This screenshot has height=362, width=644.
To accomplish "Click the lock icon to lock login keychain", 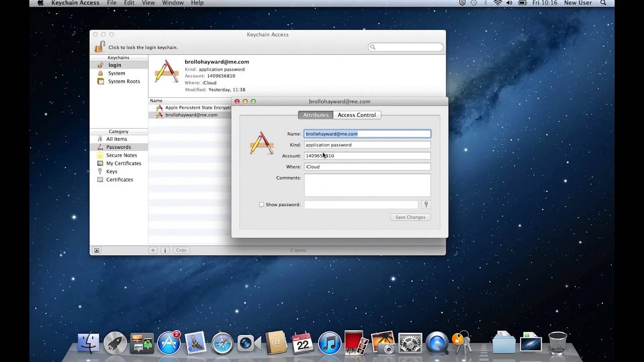I will [x=99, y=46].
